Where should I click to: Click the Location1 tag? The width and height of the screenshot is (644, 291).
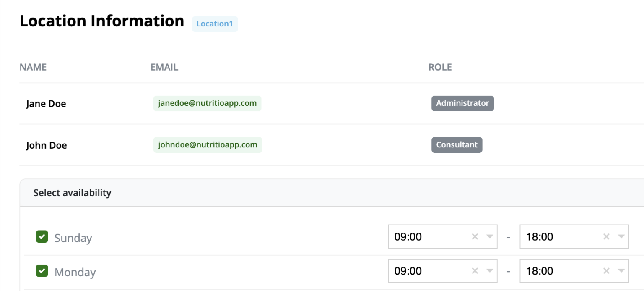click(x=215, y=24)
